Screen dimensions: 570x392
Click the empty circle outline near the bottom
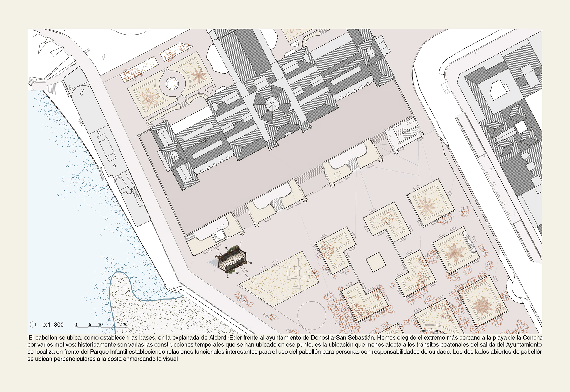click(311, 315)
